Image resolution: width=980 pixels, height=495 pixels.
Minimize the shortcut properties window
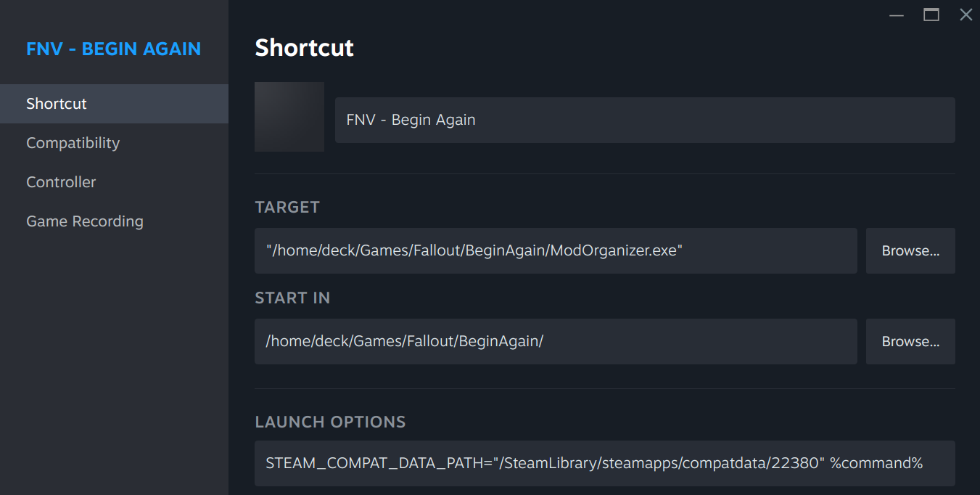coord(897,15)
